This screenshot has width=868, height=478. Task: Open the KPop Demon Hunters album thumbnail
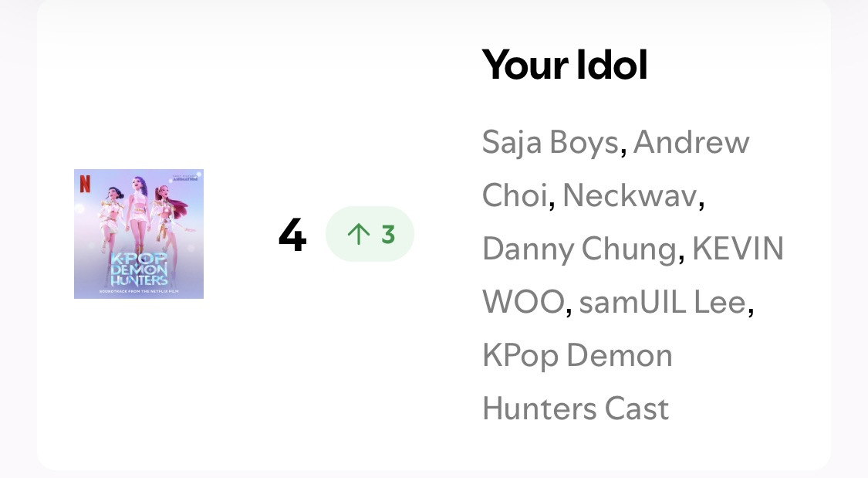pos(139,234)
